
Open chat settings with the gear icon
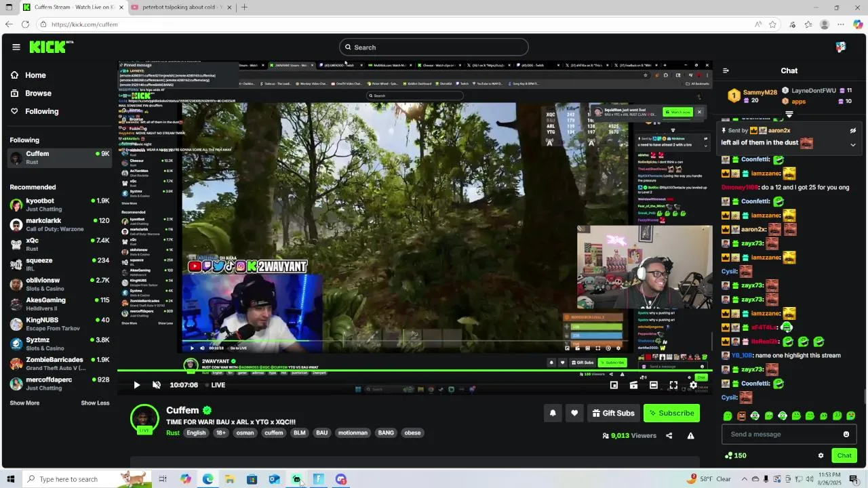[x=821, y=455]
